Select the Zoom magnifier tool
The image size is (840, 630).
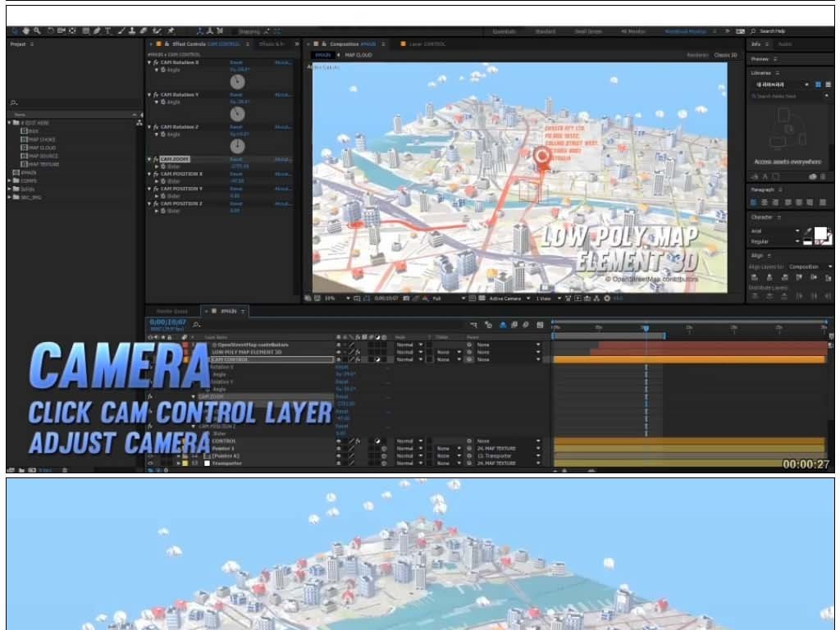coord(35,31)
